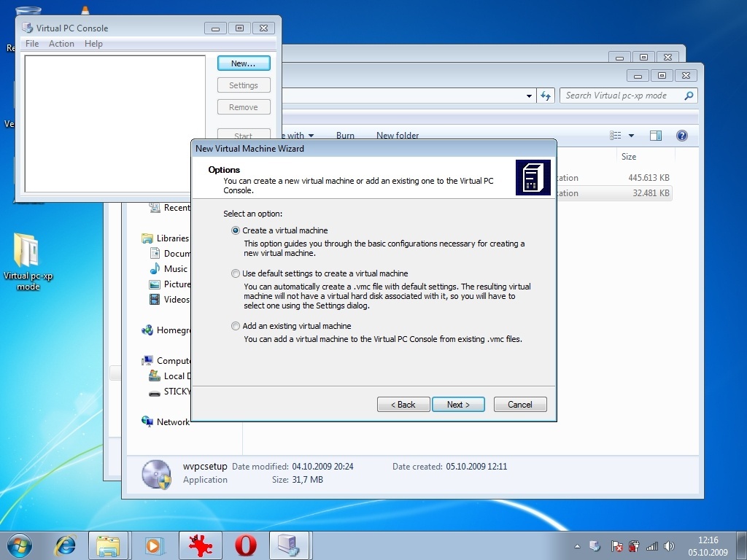Open the File menu in Virtual PC Console
This screenshot has width=747, height=560.
(31, 44)
